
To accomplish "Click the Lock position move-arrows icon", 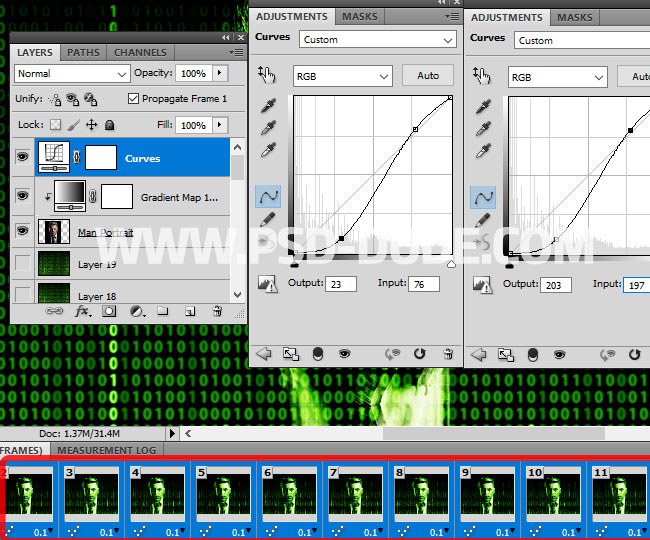I will (x=91, y=125).
